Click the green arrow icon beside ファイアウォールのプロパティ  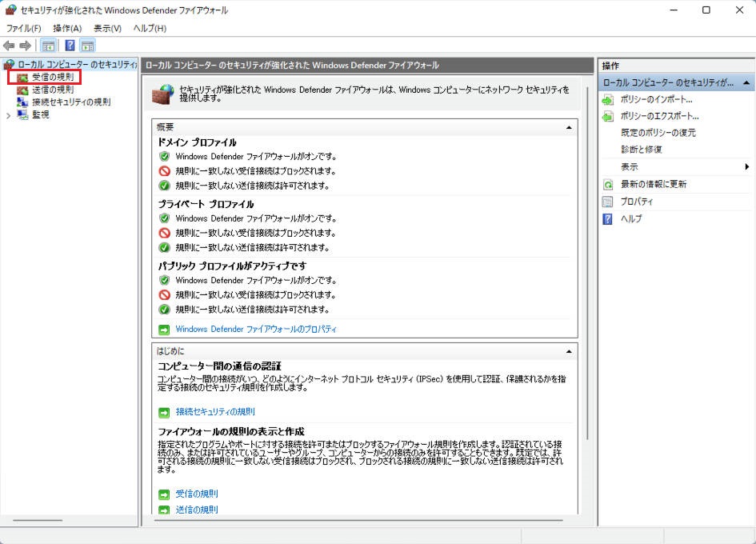tap(164, 330)
